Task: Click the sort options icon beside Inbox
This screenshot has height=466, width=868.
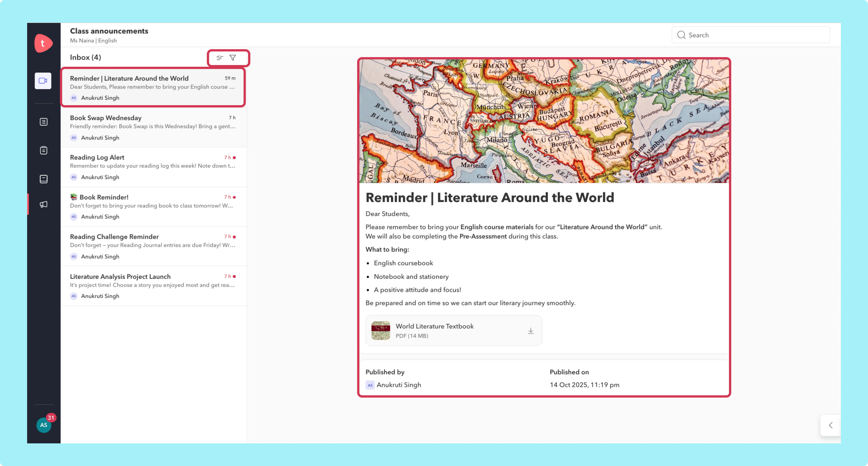Action: [220, 58]
